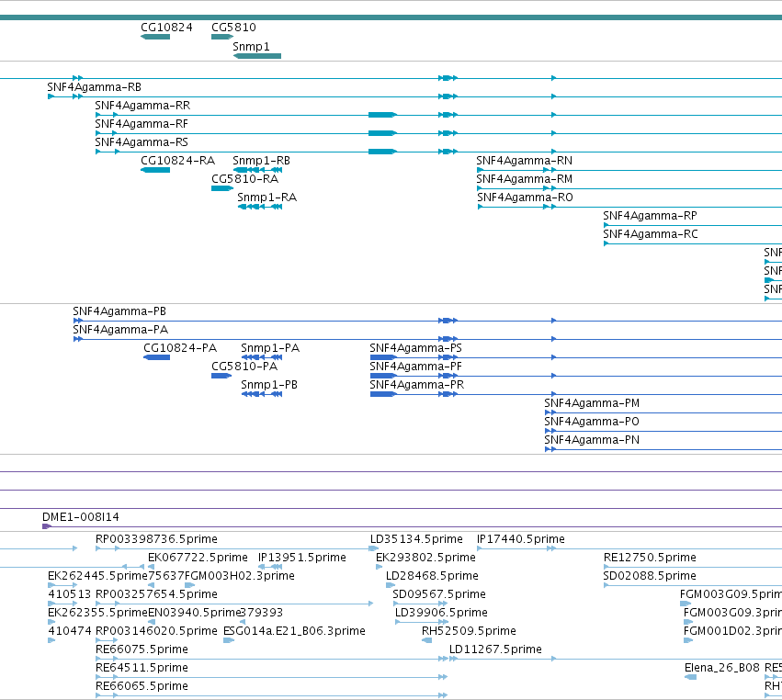Click the SNF4Agamma-RR transcript label
The image size is (782, 700).
pyautogui.click(x=142, y=106)
